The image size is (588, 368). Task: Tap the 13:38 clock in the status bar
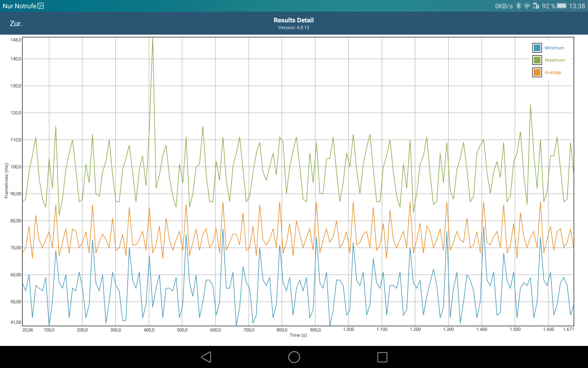577,6
